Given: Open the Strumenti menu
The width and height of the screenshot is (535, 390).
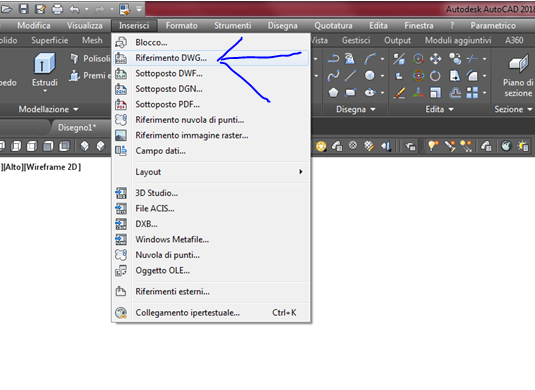Looking at the screenshot, I should (x=233, y=26).
